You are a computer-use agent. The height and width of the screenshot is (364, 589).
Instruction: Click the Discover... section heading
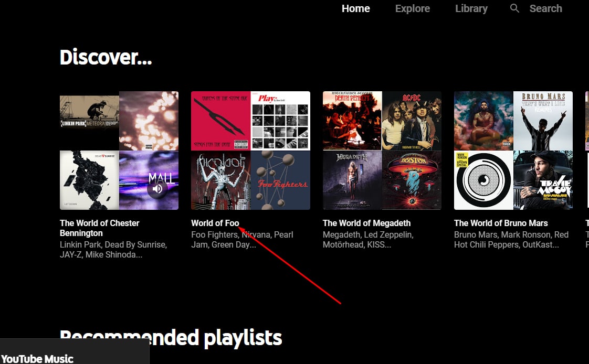click(x=106, y=57)
